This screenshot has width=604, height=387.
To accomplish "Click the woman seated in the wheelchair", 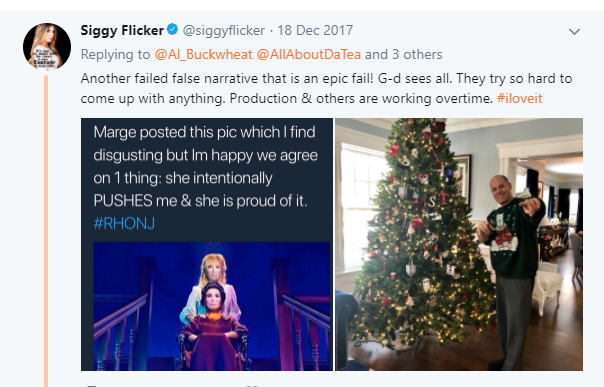I will pyautogui.click(x=214, y=327).
